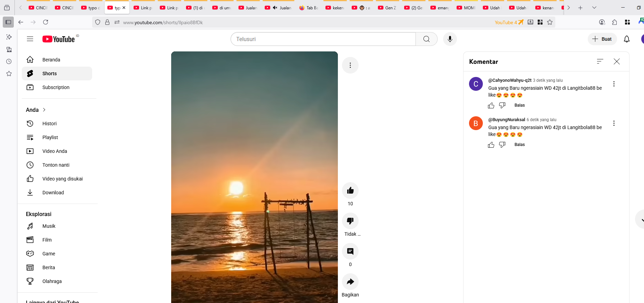This screenshot has width=644, height=303.
Task: Click the YouTube logo
Action: point(59,39)
